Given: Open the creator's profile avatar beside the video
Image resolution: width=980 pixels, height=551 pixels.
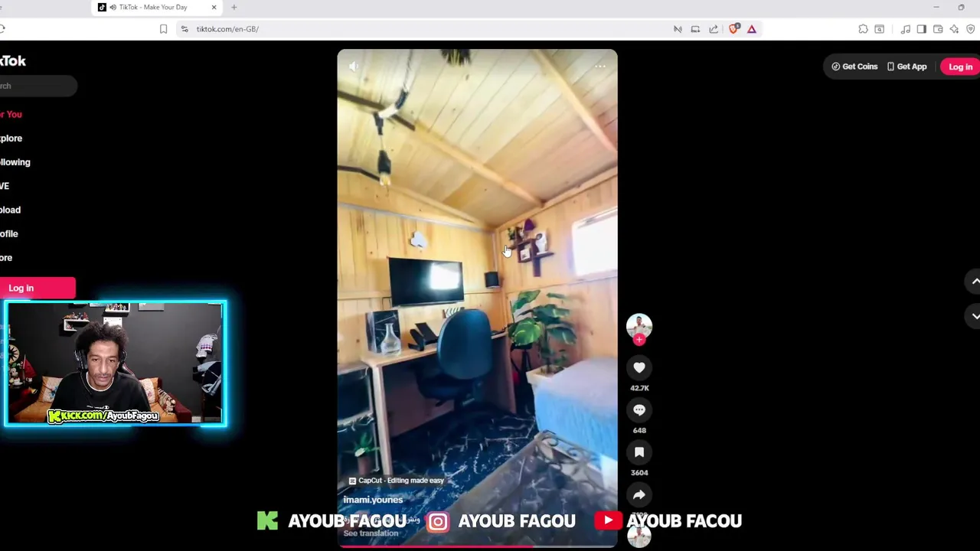Looking at the screenshot, I should coord(639,326).
